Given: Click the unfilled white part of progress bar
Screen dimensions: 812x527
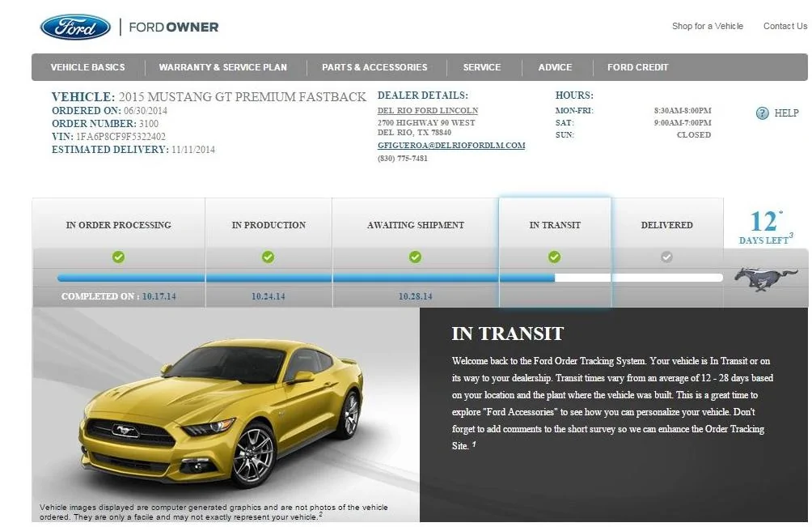Looking at the screenshot, I should coord(638,278).
